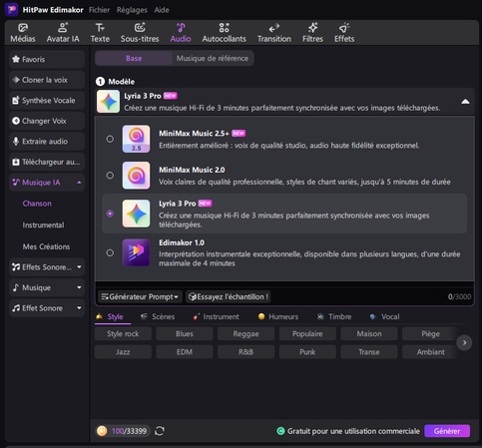Image resolution: width=482 pixels, height=448 pixels.
Task: Click the AI credits coin icon
Action: click(x=102, y=431)
